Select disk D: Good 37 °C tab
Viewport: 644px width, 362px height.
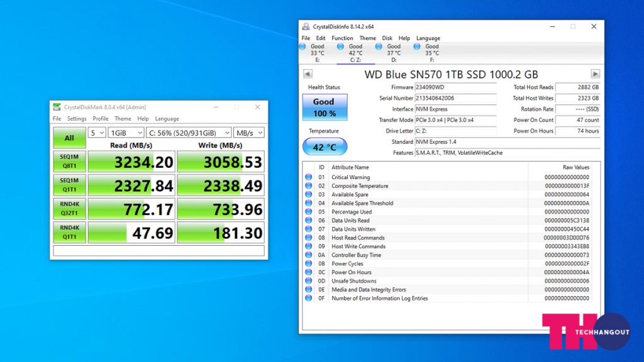coord(394,53)
